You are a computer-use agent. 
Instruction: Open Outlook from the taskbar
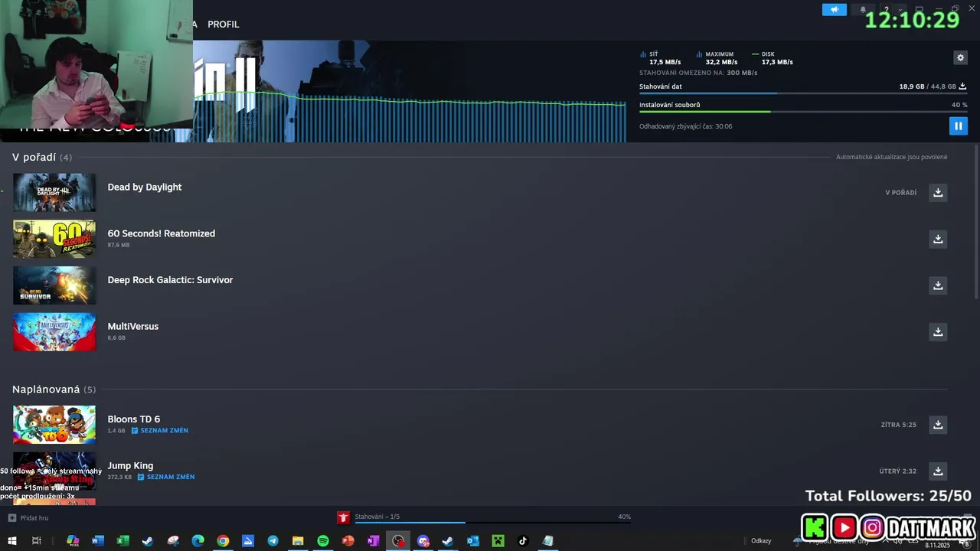[473, 541]
